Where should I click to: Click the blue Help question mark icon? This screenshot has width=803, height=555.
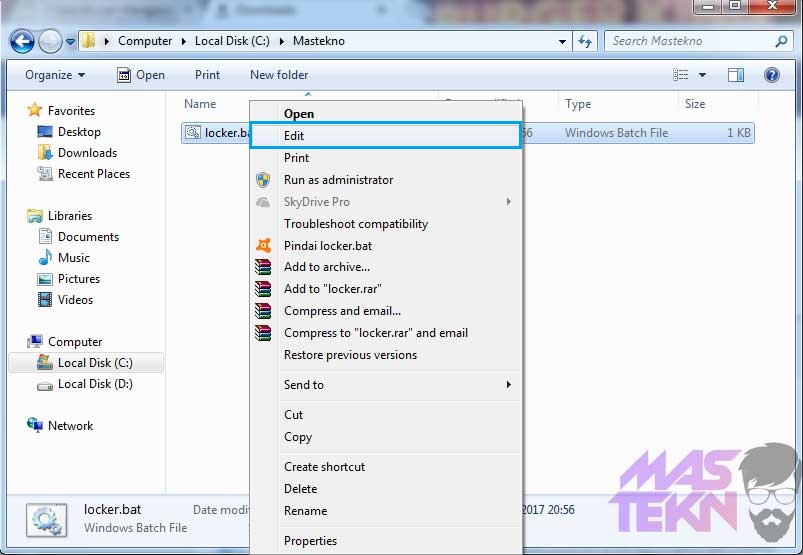point(772,75)
